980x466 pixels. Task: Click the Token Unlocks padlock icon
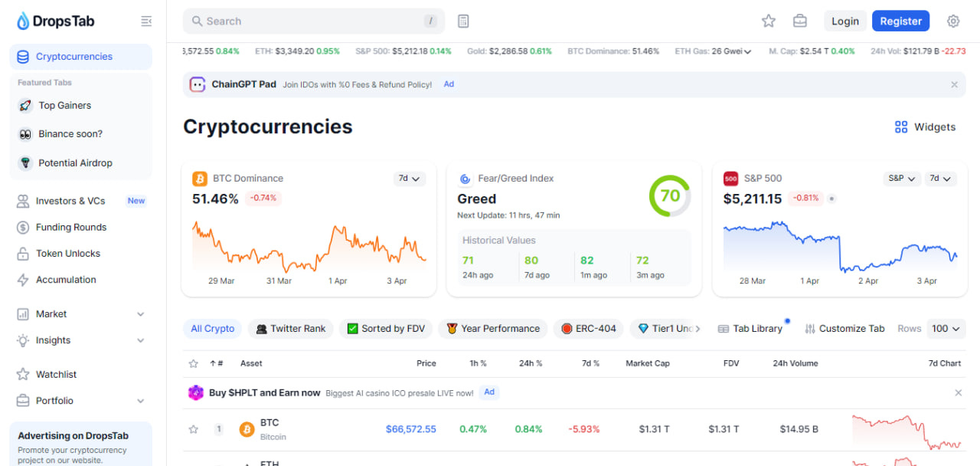coord(23,254)
